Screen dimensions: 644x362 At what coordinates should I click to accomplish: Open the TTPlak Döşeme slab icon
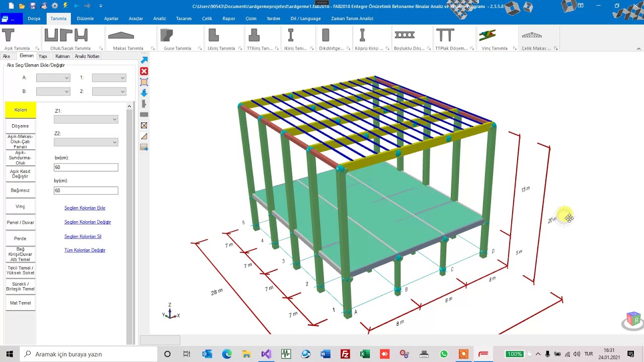(445, 35)
